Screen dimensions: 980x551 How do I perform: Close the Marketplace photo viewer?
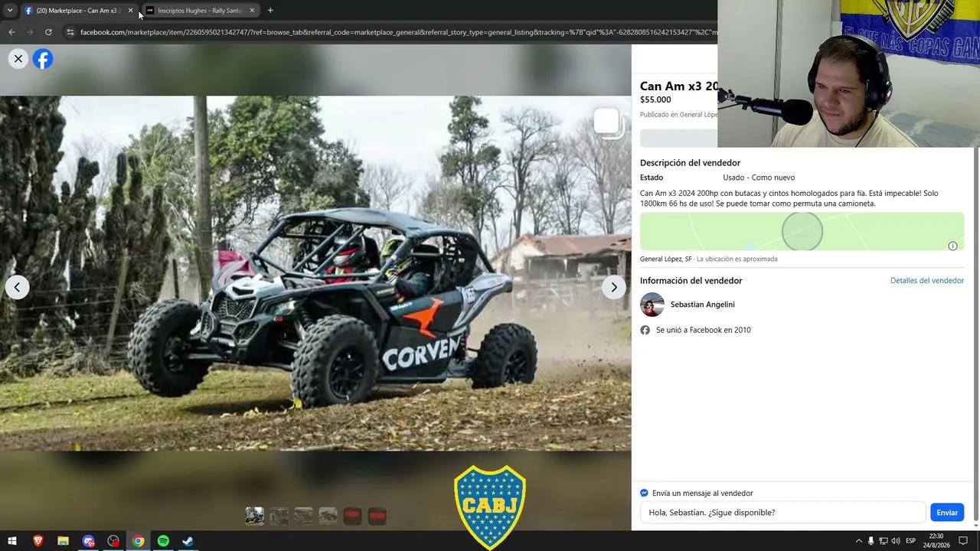click(18, 59)
